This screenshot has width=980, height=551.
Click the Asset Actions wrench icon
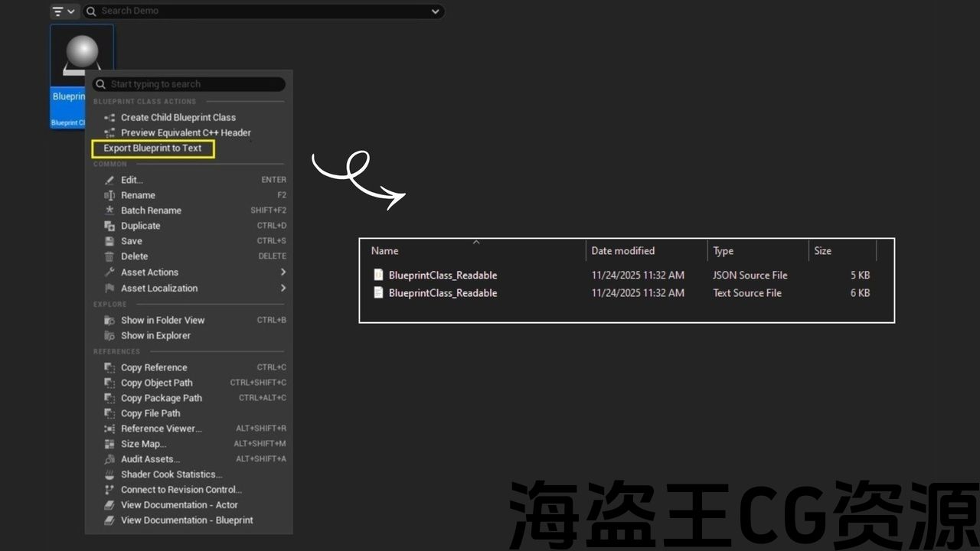[x=109, y=272]
